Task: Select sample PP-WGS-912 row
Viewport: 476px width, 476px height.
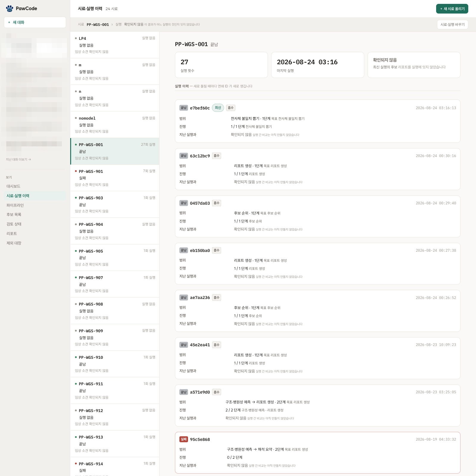Action: click(x=115, y=417)
